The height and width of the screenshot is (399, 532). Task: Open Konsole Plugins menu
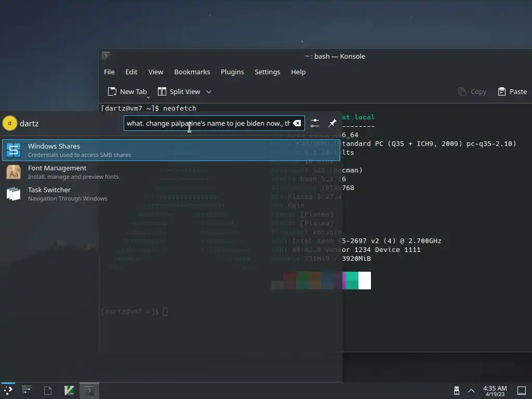(232, 72)
